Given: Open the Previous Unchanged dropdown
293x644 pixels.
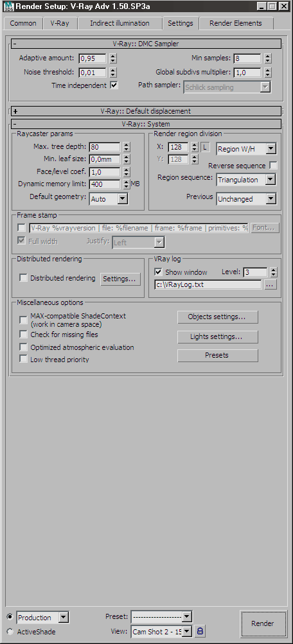Looking at the screenshot, I should pos(246,199).
